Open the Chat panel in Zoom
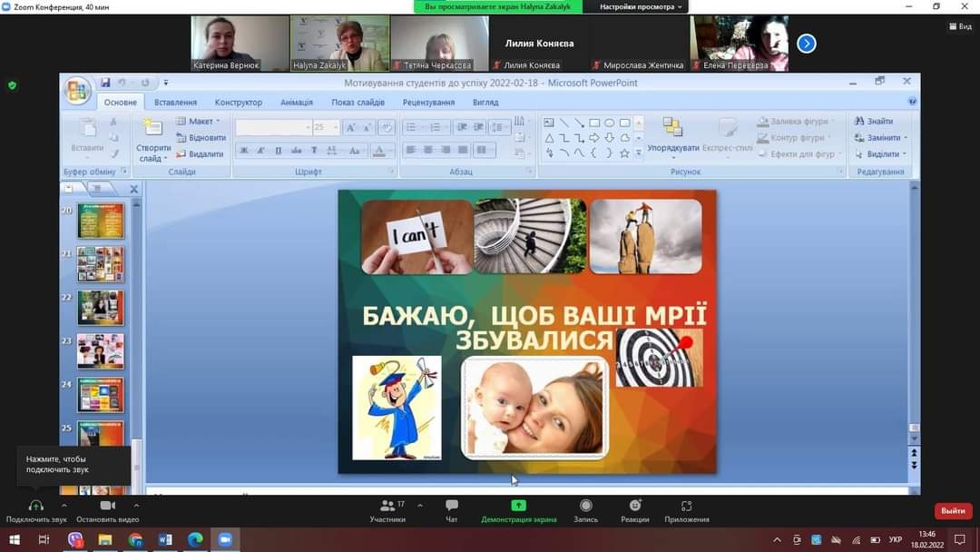The width and height of the screenshot is (980, 552). pos(451,507)
